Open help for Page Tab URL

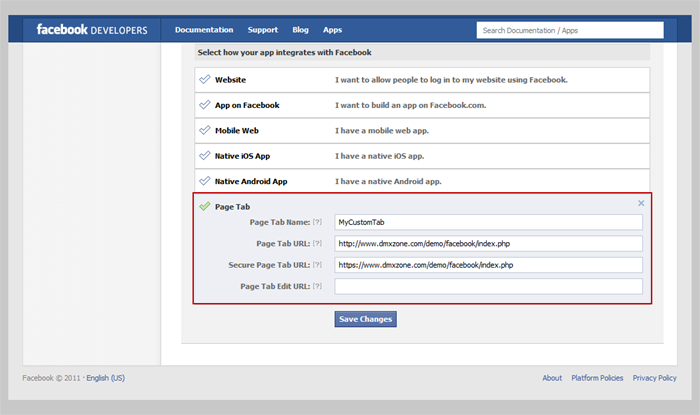pyautogui.click(x=317, y=243)
